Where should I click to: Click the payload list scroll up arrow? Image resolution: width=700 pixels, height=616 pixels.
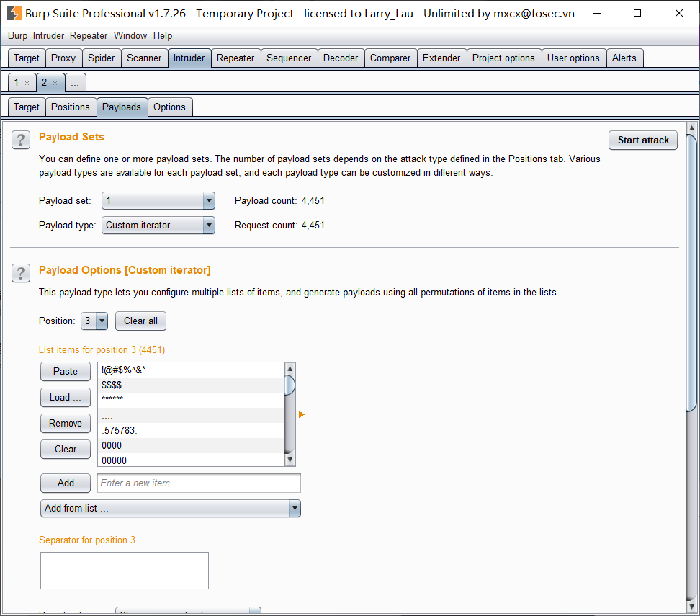(x=290, y=369)
